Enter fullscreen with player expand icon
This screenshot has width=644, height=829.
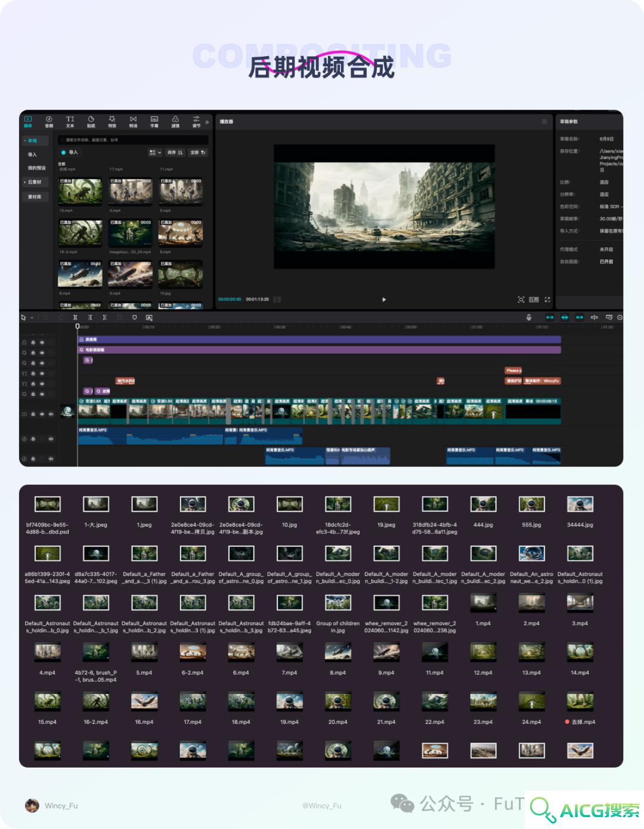[x=547, y=299]
